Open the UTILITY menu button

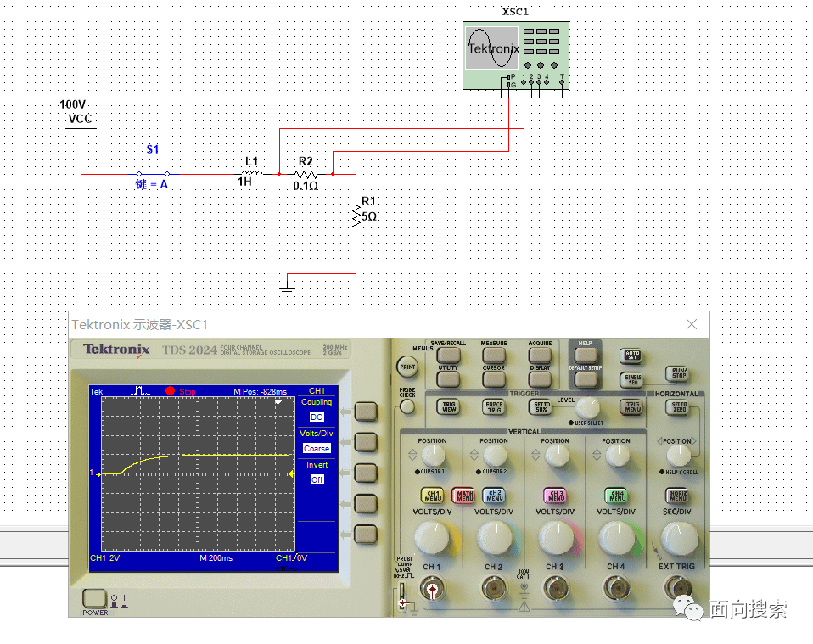(448, 379)
